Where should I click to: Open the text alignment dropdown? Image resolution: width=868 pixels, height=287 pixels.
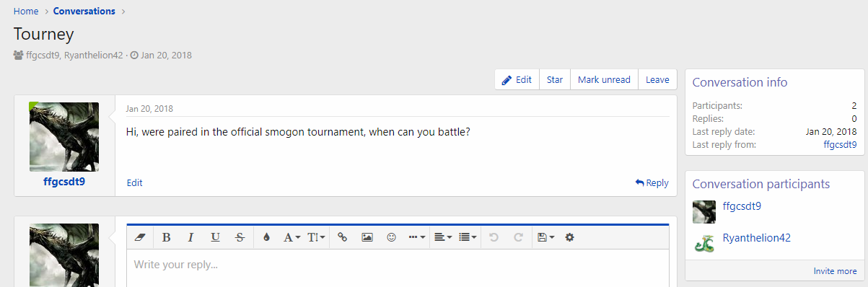[x=444, y=237]
